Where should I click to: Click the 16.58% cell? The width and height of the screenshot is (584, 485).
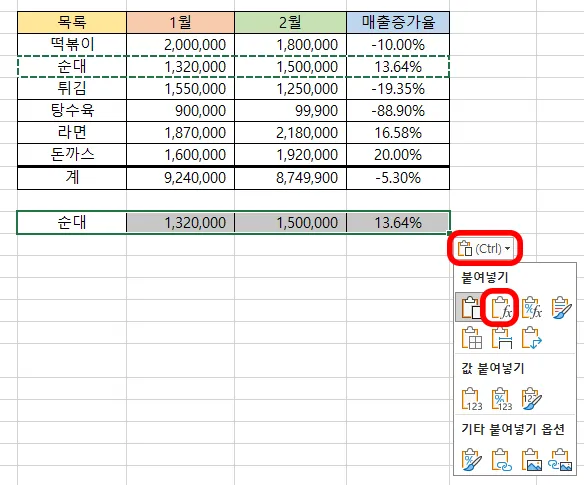point(398,133)
